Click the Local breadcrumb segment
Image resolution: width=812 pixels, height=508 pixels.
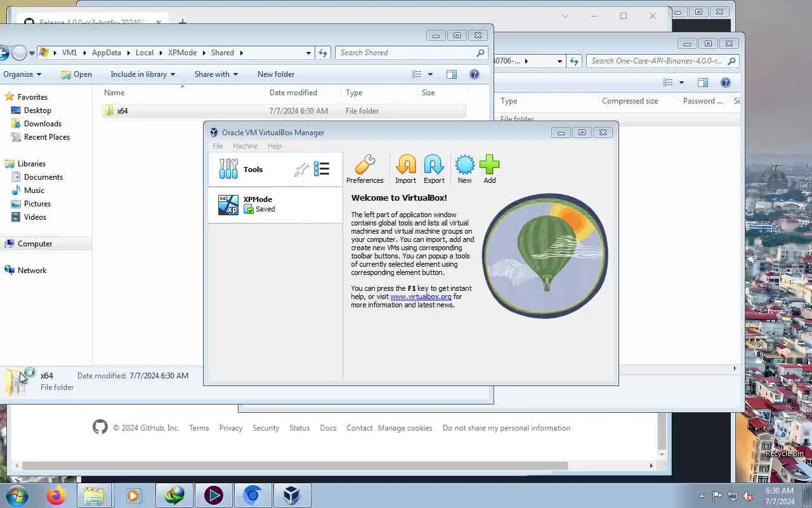click(145, 53)
